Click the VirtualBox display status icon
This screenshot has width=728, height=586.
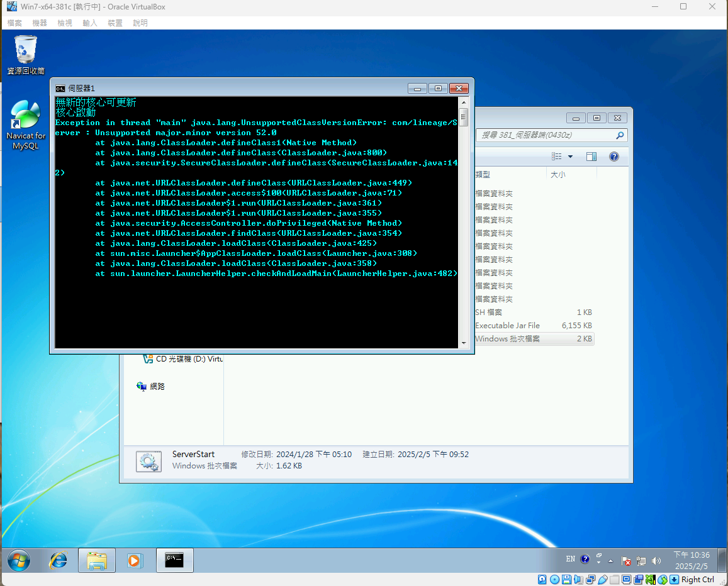coord(626,580)
